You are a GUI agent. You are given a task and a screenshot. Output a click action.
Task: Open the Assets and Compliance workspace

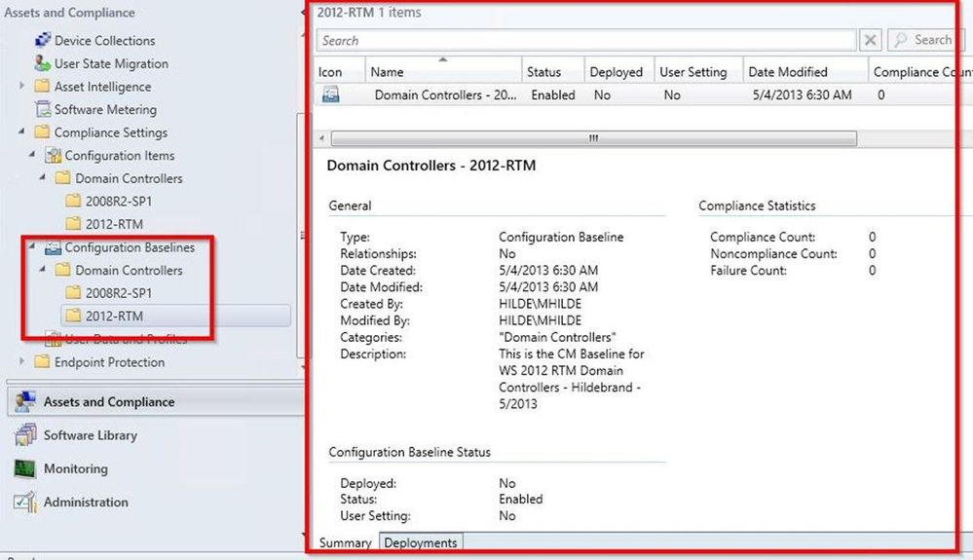154,401
